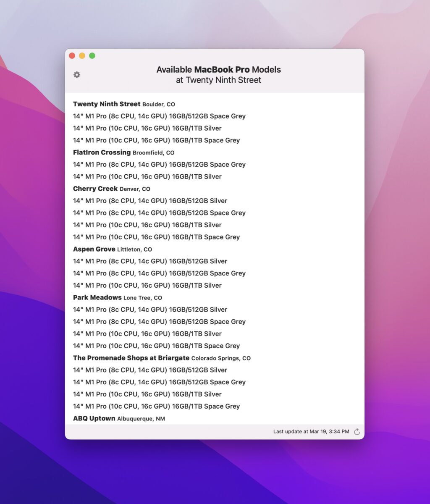Select Park Meadows 8c 512GB Space Grey row
Image resolution: width=430 pixels, height=504 pixels.
coord(159,322)
